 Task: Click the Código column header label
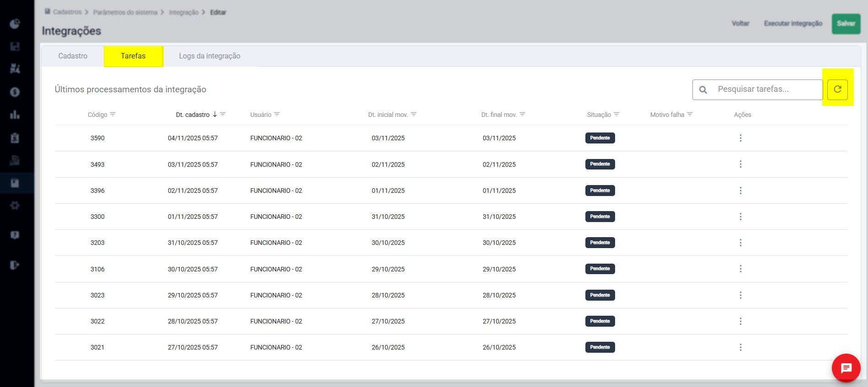tap(97, 115)
